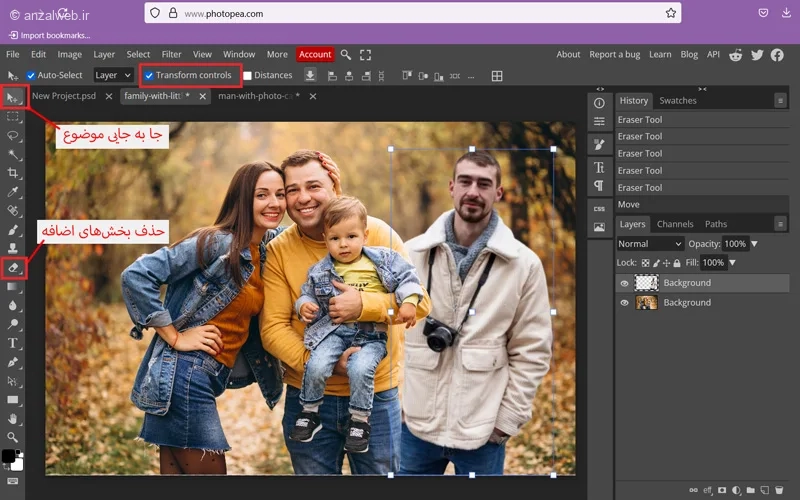The image size is (800, 500).
Task: Add new adjustment layer icon
Action: [736, 490]
